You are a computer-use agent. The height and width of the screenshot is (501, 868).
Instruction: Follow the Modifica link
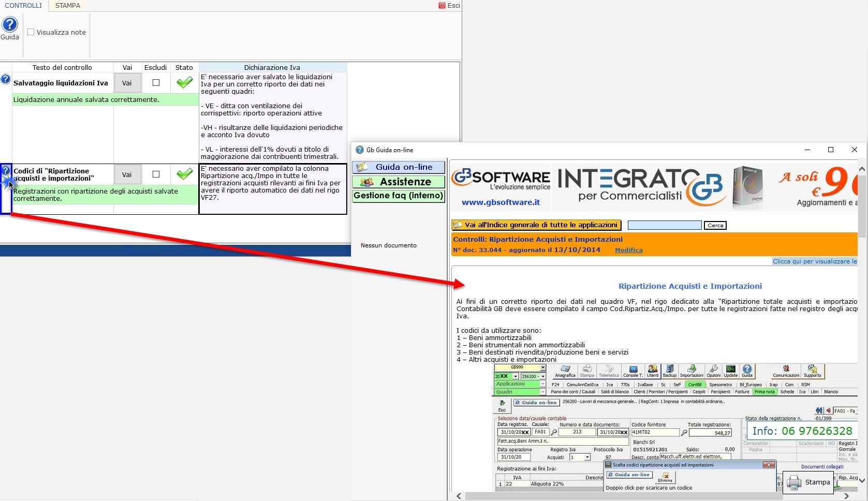pyautogui.click(x=629, y=250)
